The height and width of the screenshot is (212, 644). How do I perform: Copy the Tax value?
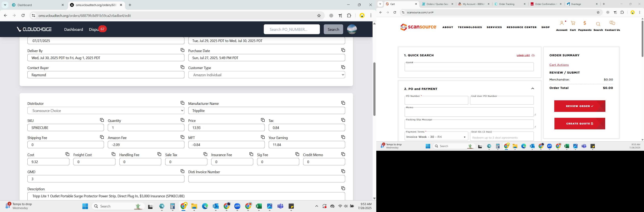pyautogui.click(x=343, y=120)
